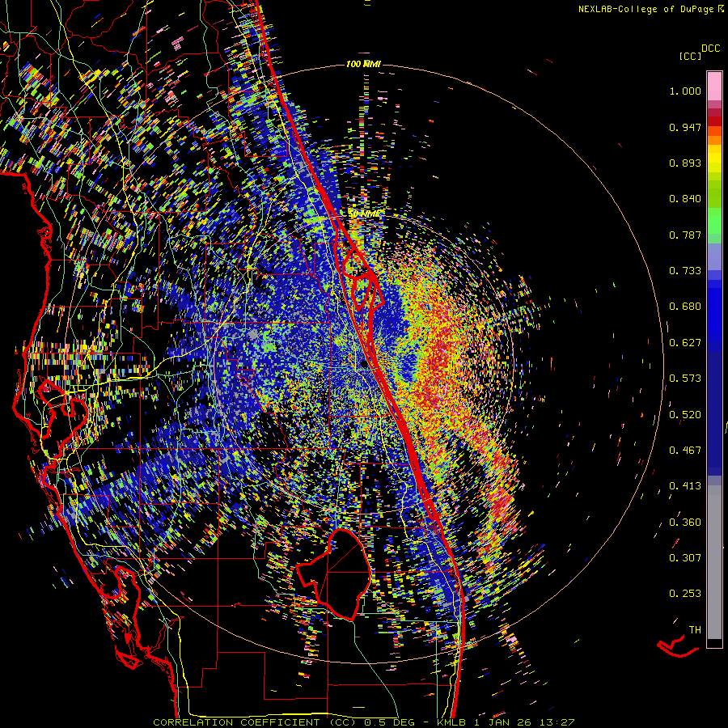
Task: Click the 0.520 scale value
Action: [685, 414]
